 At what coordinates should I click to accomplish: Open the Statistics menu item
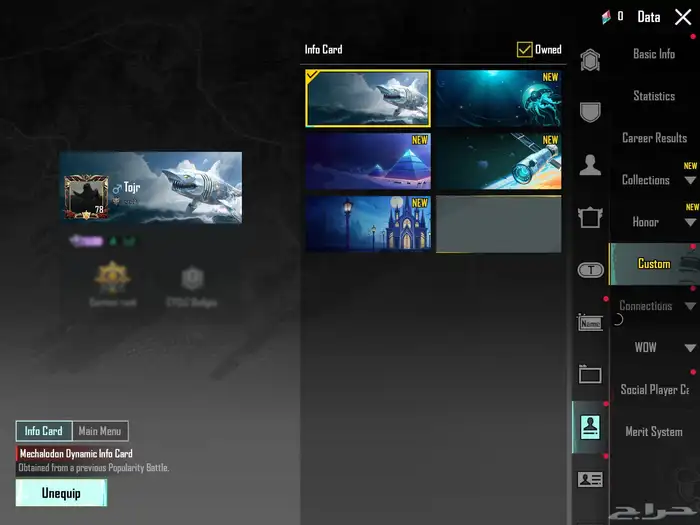point(654,96)
